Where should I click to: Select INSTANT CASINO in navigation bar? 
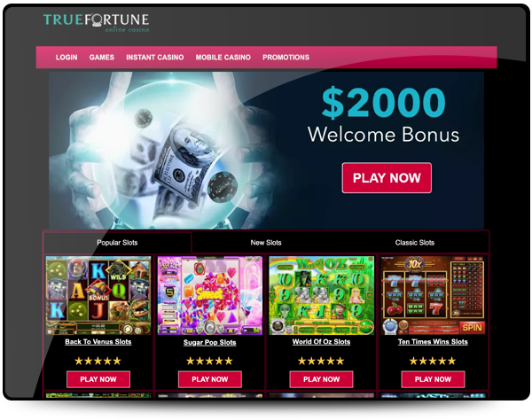coord(154,58)
